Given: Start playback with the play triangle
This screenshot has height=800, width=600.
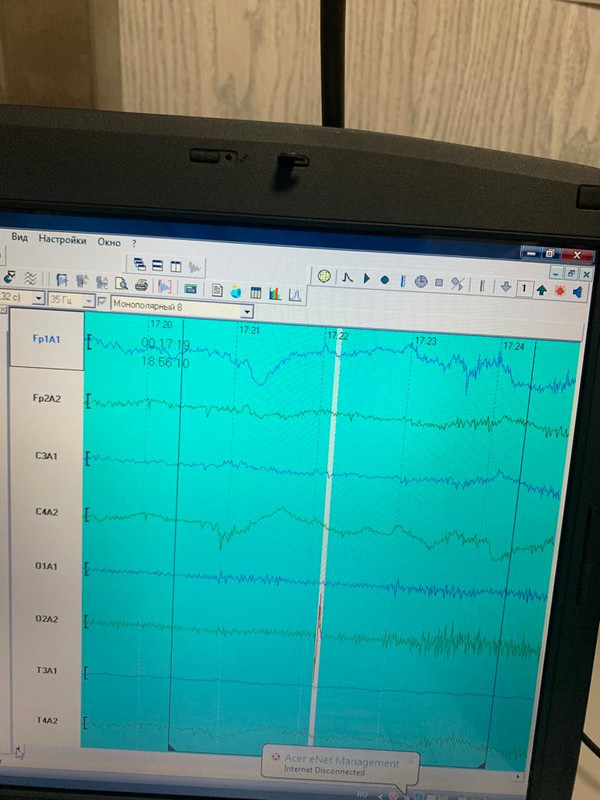Looking at the screenshot, I should click(x=366, y=279).
